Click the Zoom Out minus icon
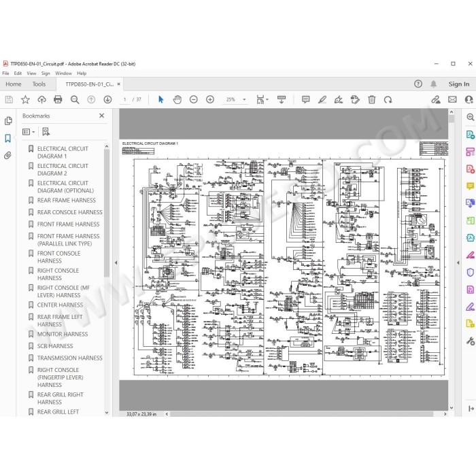Viewport: 476px width, 476px height. point(193,99)
